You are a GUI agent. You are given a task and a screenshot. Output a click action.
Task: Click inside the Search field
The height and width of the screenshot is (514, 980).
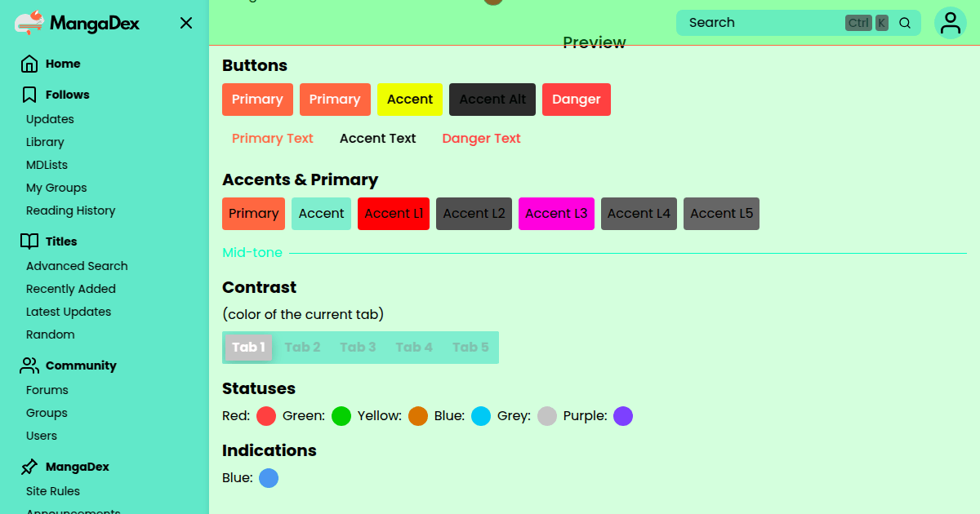pos(759,23)
